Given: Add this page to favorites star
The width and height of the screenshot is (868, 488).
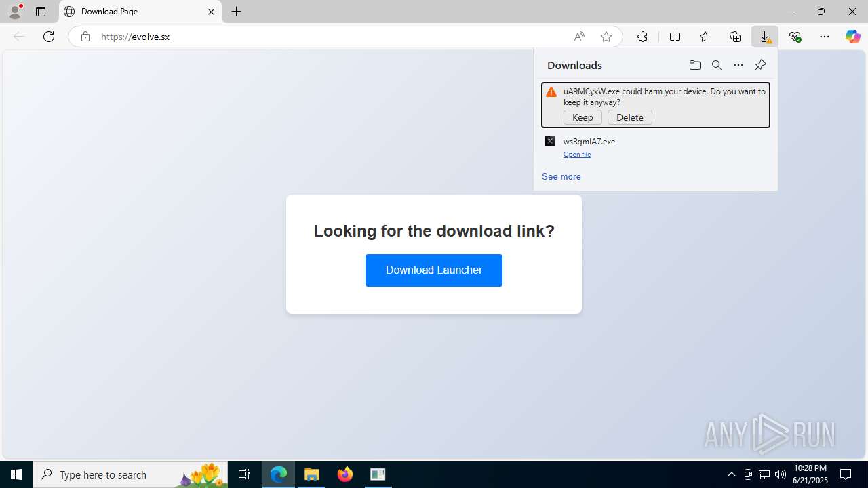Looking at the screenshot, I should click(606, 37).
